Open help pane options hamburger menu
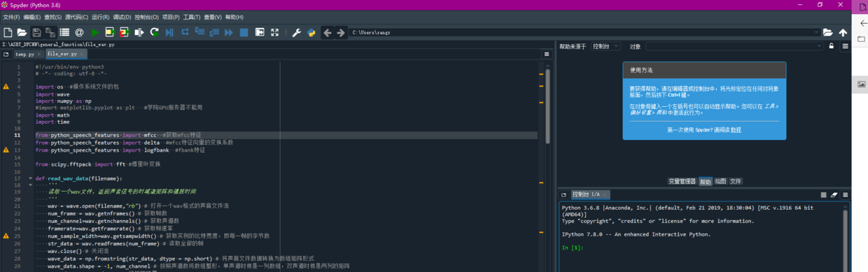 (845, 46)
